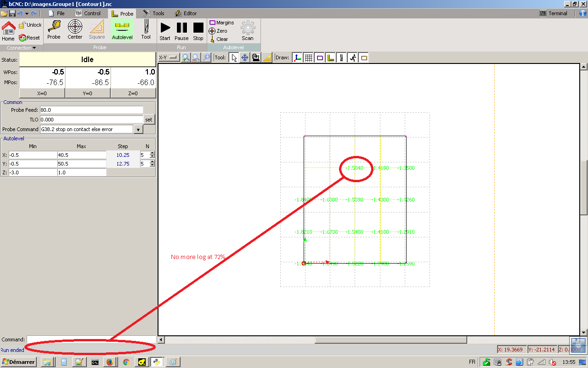The height and width of the screenshot is (368, 588).
Task: Select the Tool end mill icon
Action: [146, 30]
